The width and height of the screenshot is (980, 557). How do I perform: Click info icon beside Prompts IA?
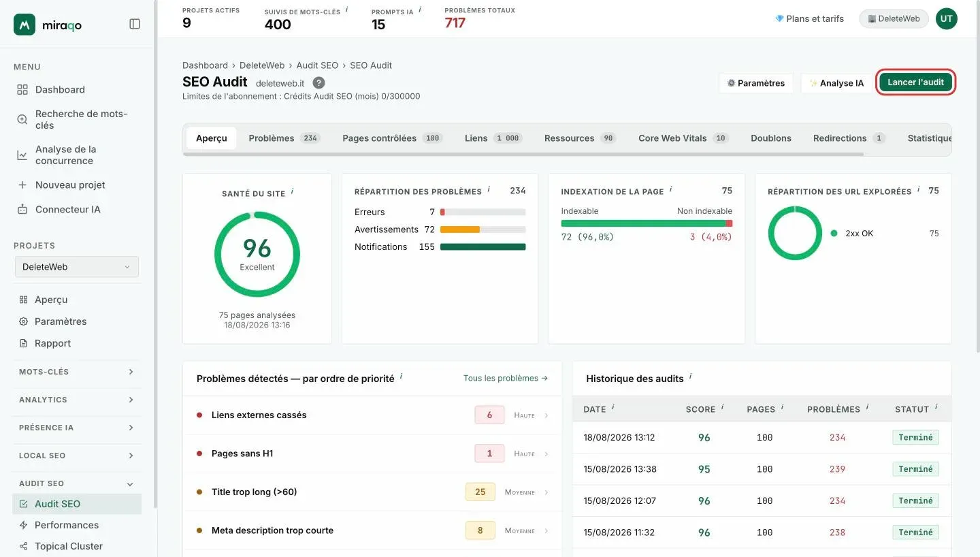coord(420,10)
